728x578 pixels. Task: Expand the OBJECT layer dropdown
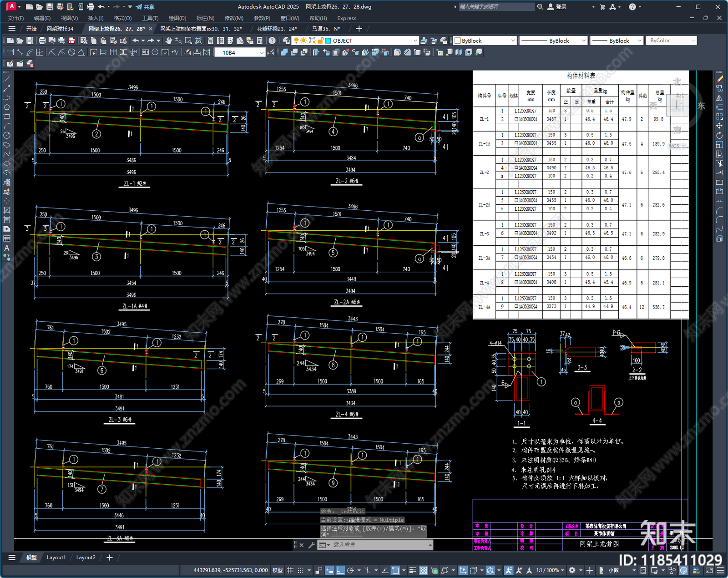tap(415, 41)
